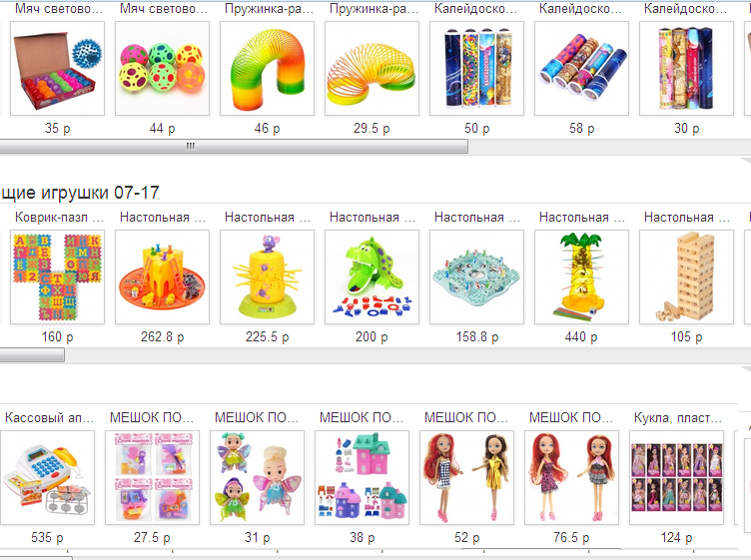
Task: Open the wooden block tower game image
Action: pyautogui.click(x=687, y=278)
